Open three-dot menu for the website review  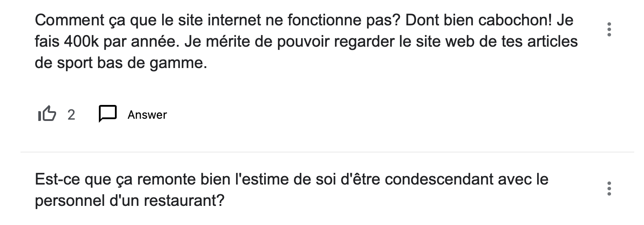click(x=609, y=29)
